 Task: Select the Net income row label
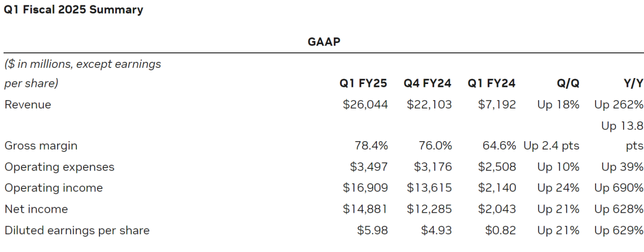pos(36,209)
